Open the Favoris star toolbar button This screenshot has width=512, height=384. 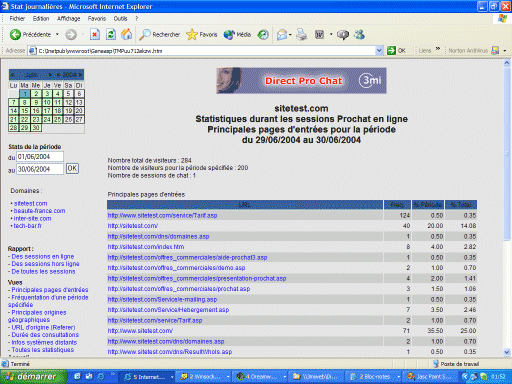pyautogui.click(x=202, y=34)
